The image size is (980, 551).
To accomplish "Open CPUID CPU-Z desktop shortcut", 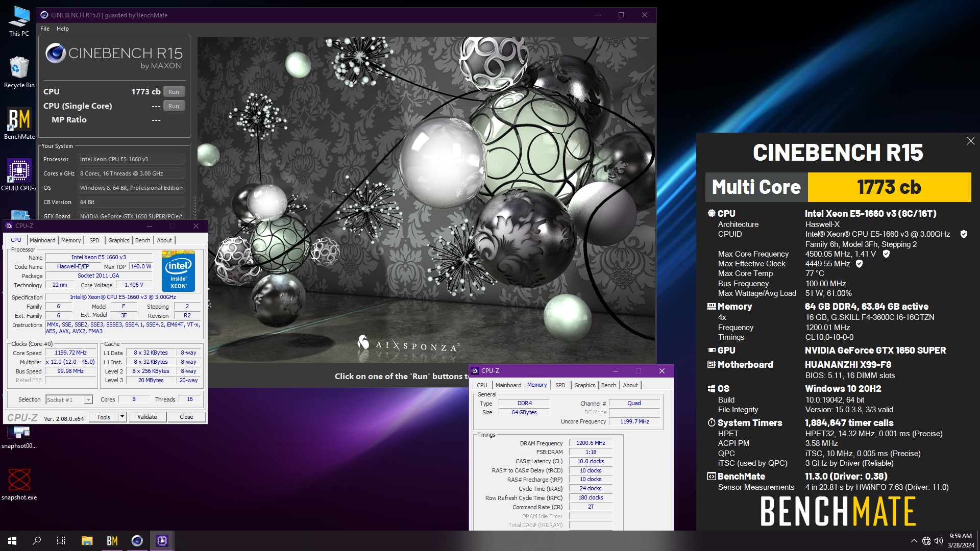I will tap(19, 175).
